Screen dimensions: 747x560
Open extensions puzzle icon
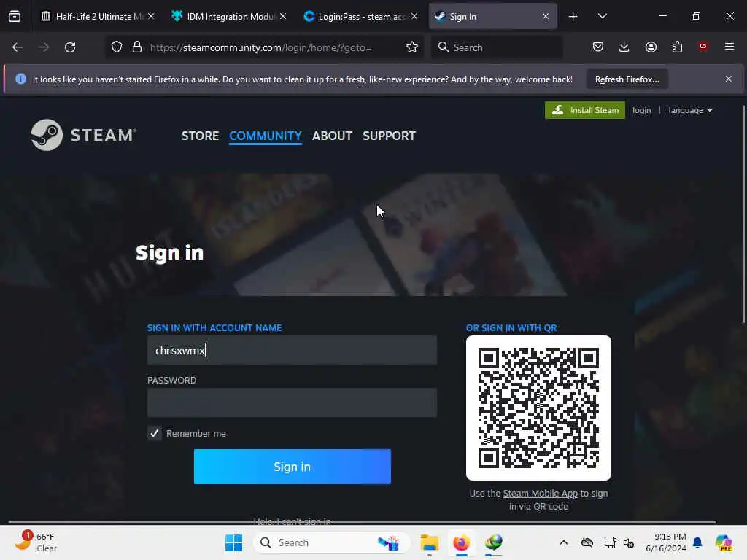(x=677, y=47)
